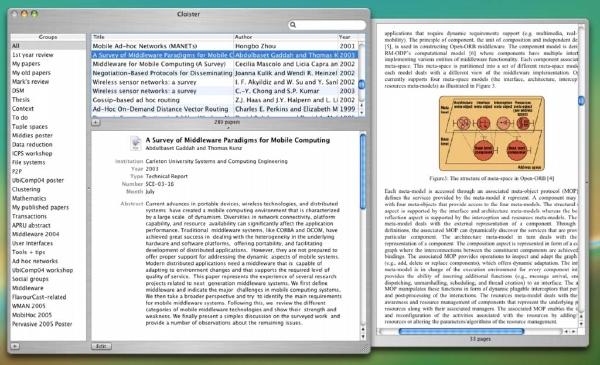This screenshot has width=600, height=365.
Task: Sort papers by Author column header
Action: pyautogui.click(x=285, y=37)
